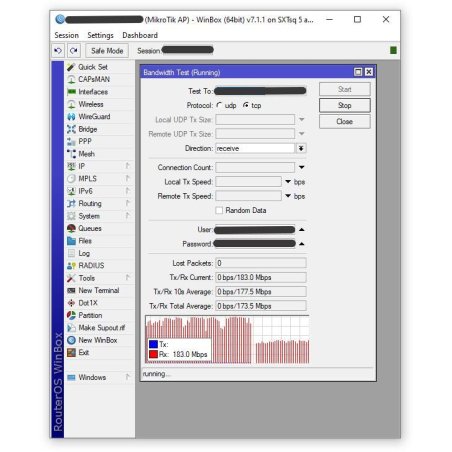Viewport: 452px width, 452px height.
Task: Open the Partition icon
Action: click(x=71, y=315)
